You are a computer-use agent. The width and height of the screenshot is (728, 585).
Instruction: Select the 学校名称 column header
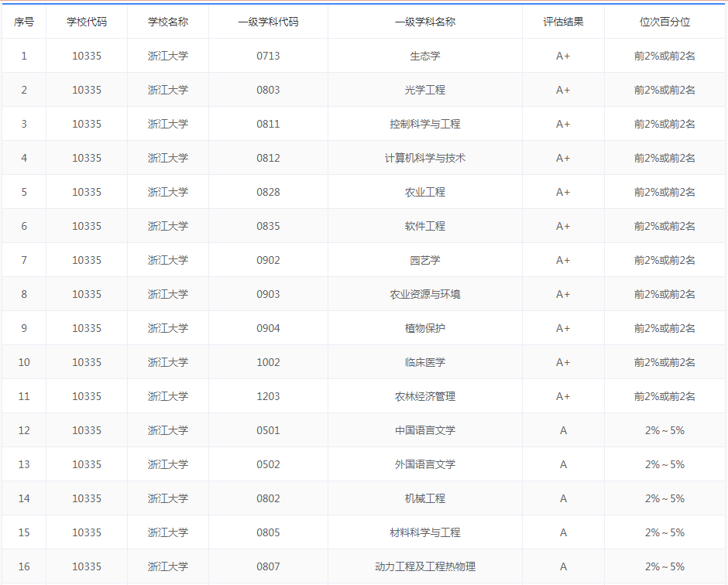(168, 22)
